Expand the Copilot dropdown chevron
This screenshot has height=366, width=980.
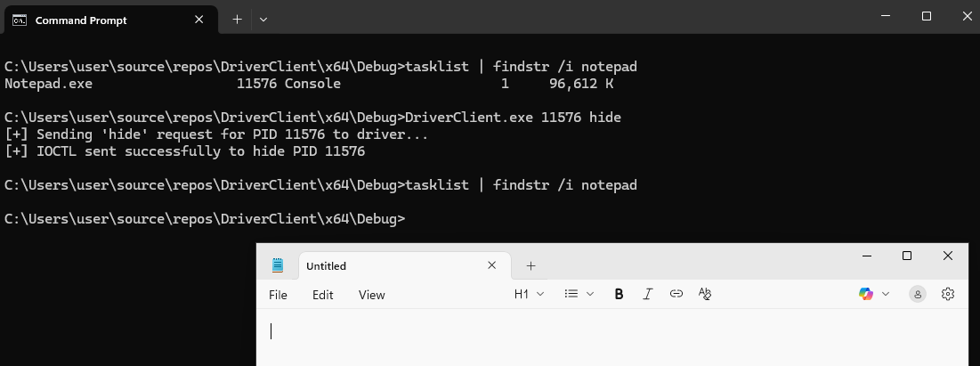pyautogui.click(x=886, y=294)
